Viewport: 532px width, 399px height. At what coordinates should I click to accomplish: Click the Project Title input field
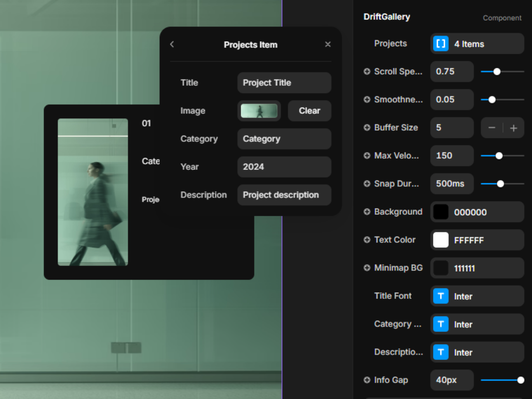coord(284,83)
